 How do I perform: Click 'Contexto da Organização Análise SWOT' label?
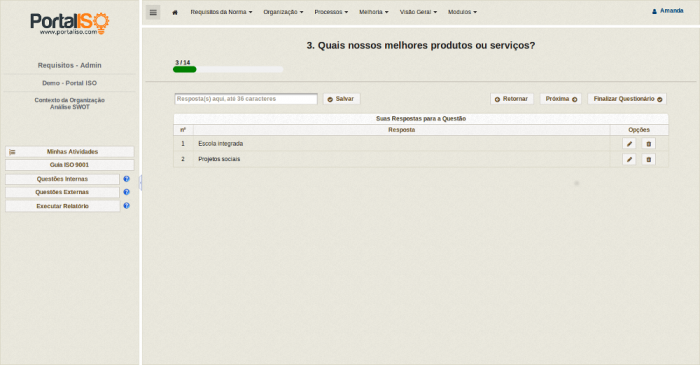pos(70,104)
